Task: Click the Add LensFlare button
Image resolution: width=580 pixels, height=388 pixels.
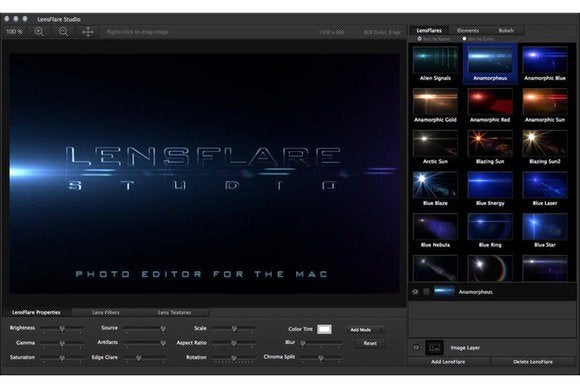Action: point(448,362)
